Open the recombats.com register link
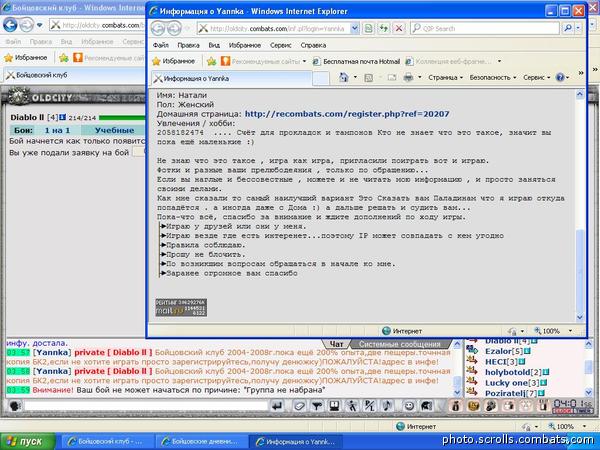 pos(347,114)
